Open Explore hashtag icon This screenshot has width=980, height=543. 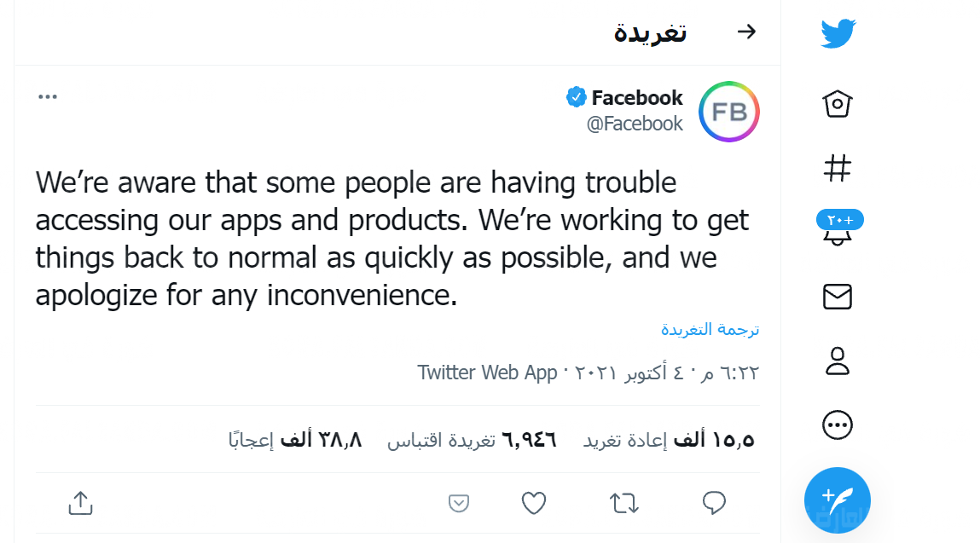[x=838, y=168]
